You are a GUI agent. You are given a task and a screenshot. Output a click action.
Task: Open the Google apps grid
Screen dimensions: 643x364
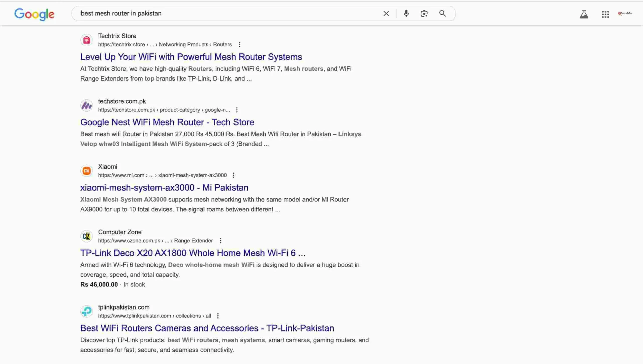point(606,14)
